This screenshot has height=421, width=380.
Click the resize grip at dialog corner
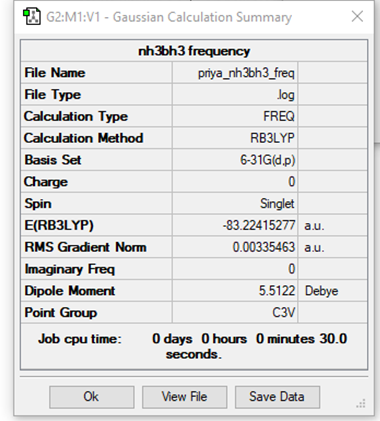(361, 404)
